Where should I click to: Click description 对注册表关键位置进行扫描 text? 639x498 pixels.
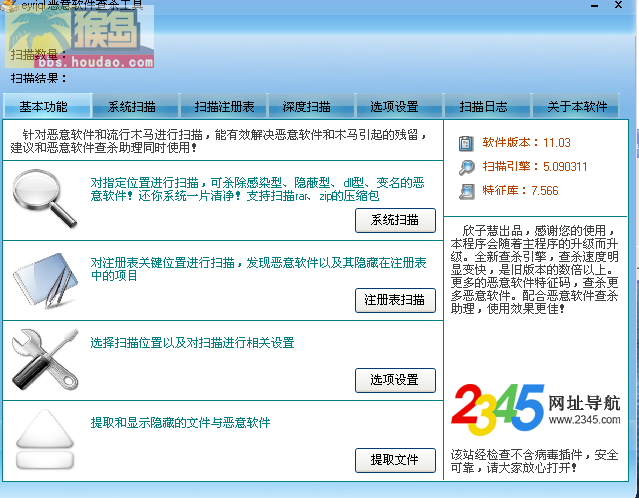point(258,269)
